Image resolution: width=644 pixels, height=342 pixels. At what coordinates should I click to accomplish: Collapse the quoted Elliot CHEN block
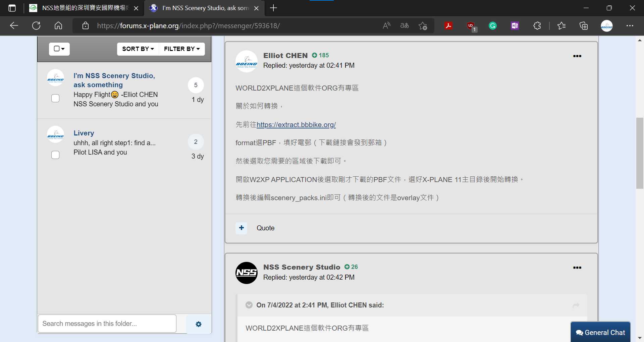249,305
